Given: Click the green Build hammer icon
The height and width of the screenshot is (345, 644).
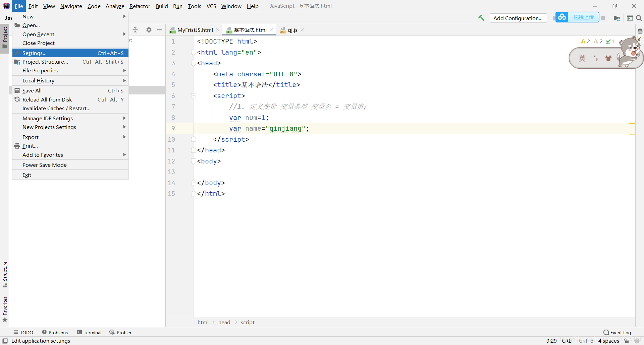Looking at the screenshot, I should (482, 18).
